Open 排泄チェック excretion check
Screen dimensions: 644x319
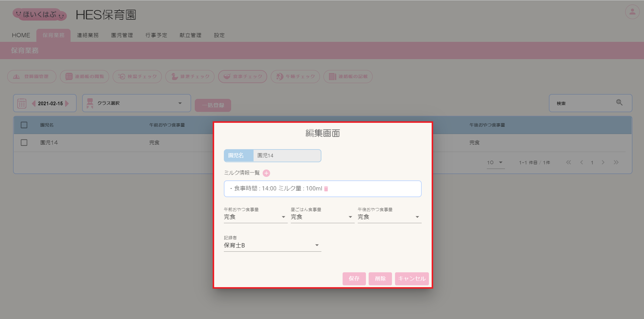pyautogui.click(x=190, y=76)
